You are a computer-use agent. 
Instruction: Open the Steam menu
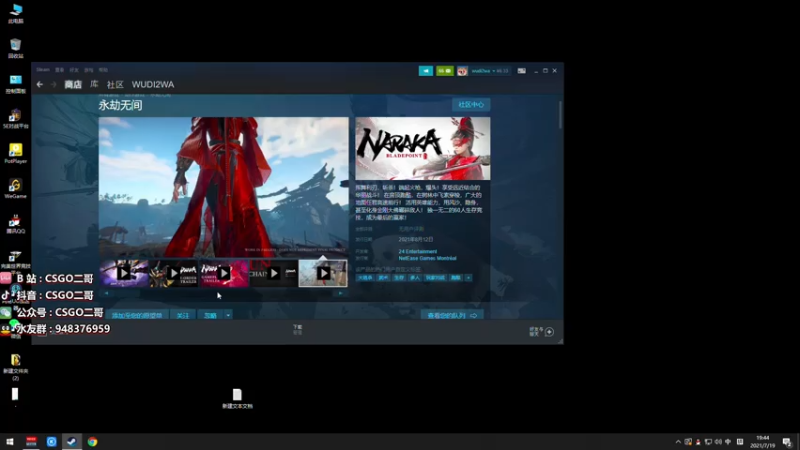(x=43, y=70)
